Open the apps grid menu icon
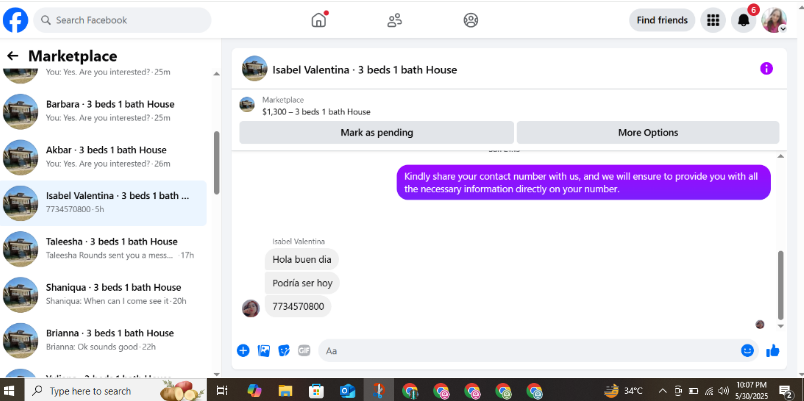The height and width of the screenshot is (401, 804). pyautogui.click(x=713, y=20)
